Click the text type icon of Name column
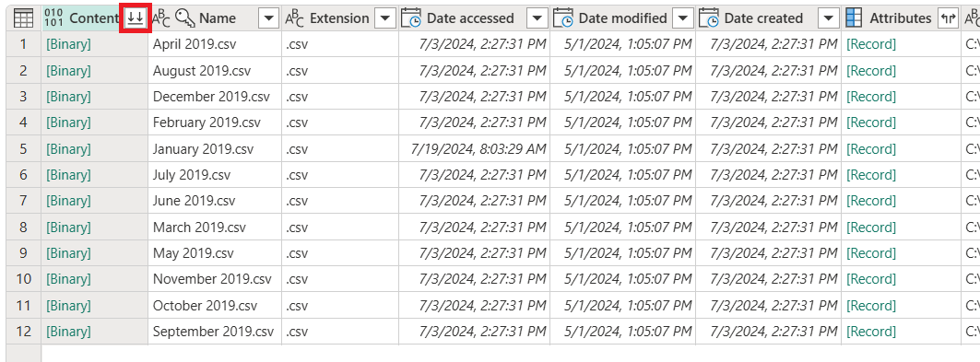The image size is (980, 362). coord(161,18)
